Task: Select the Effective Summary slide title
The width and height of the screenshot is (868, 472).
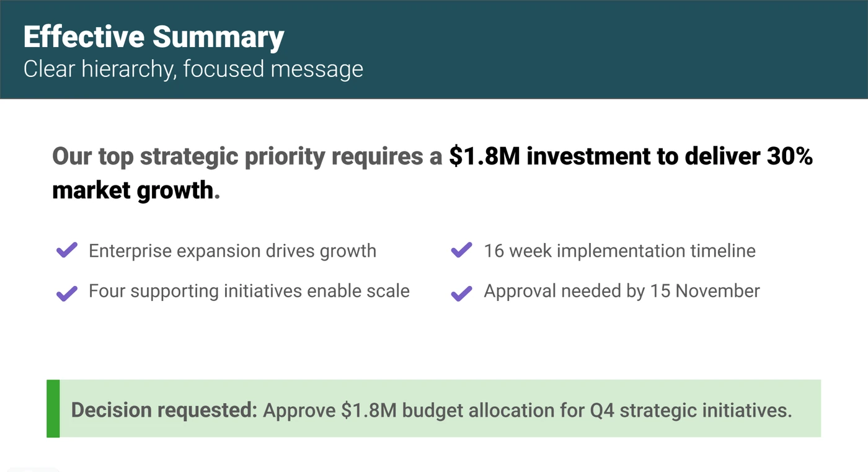Action: [x=154, y=37]
